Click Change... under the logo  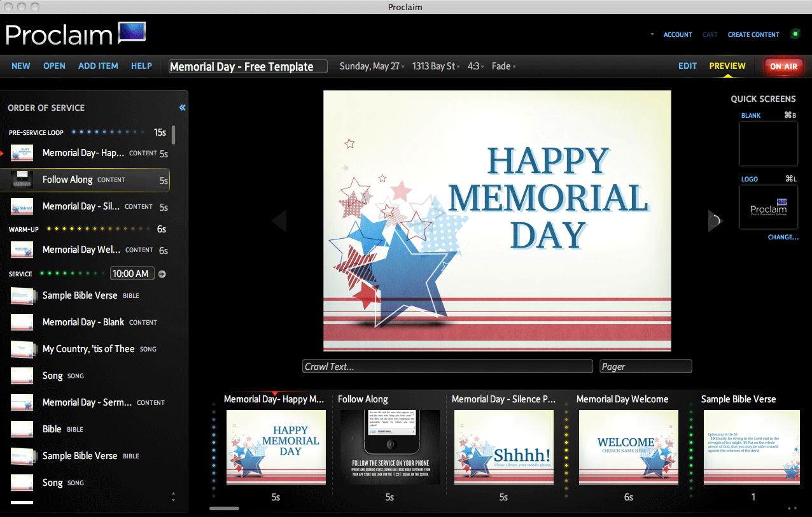click(783, 237)
